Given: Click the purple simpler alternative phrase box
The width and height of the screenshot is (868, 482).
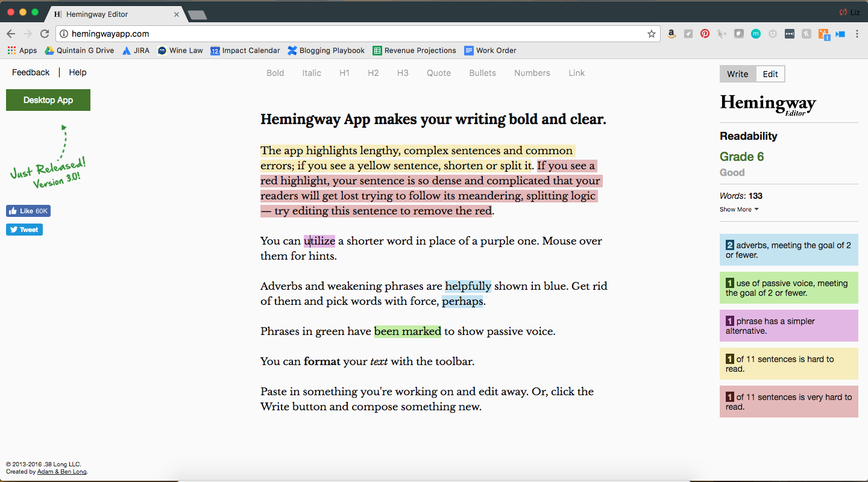Looking at the screenshot, I should point(788,326).
